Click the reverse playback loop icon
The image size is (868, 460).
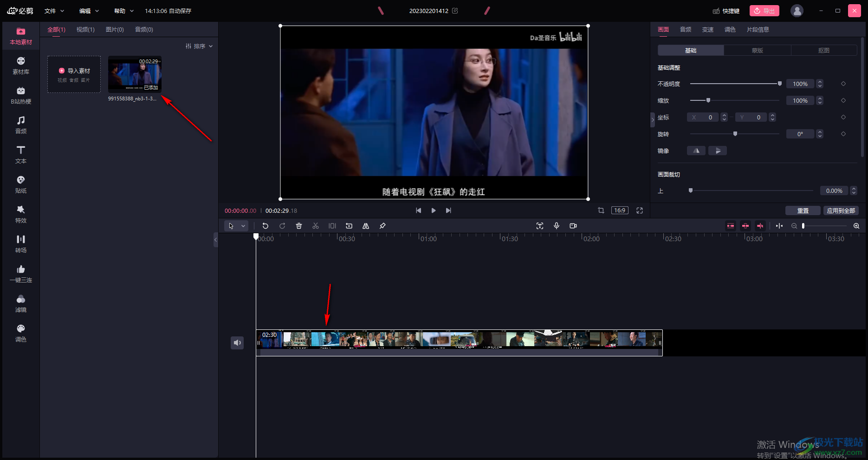click(349, 226)
